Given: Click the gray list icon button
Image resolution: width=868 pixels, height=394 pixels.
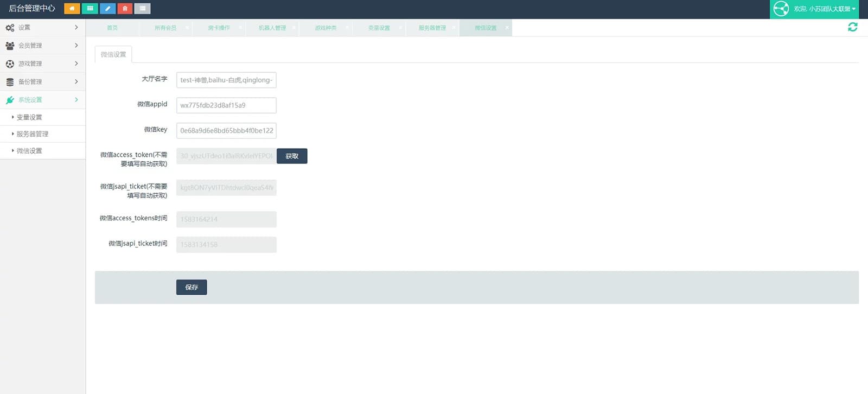Looking at the screenshot, I should click(143, 9).
